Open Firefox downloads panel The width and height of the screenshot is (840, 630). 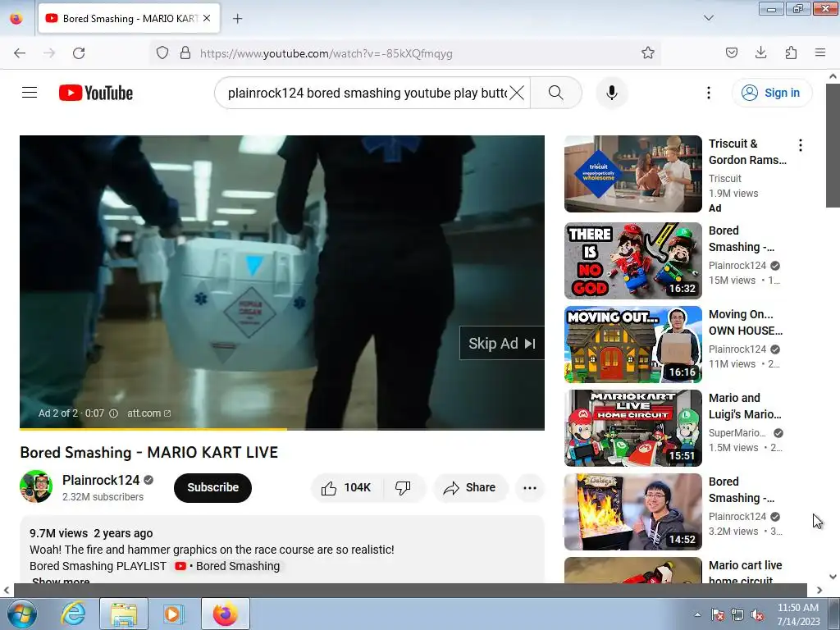(760, 52)
